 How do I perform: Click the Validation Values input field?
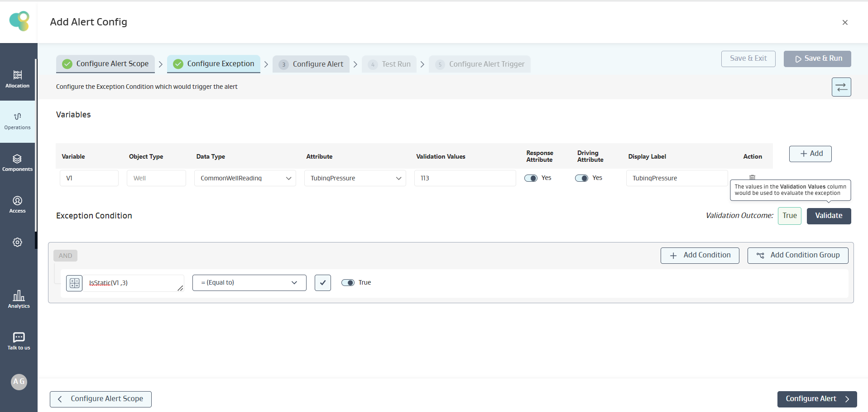tap(465, 178)
